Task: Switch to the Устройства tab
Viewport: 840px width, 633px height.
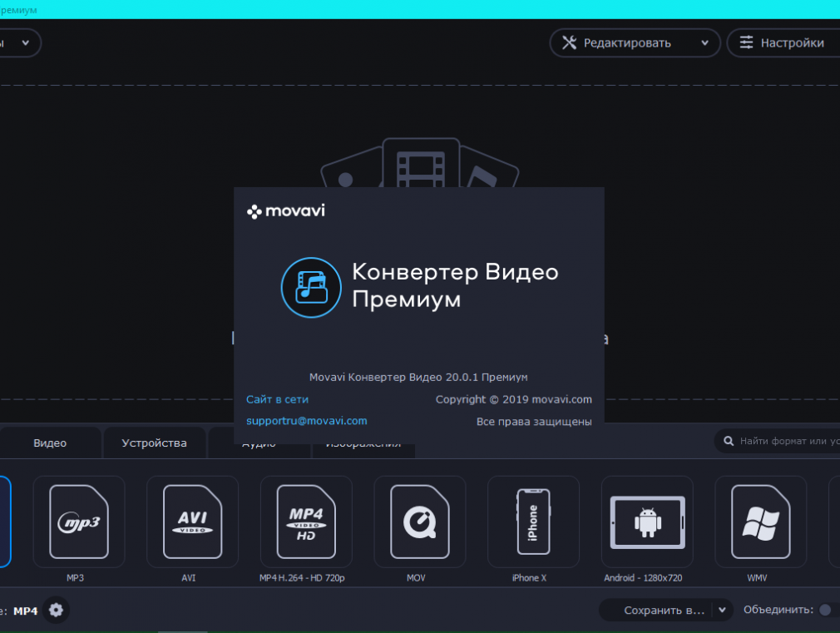Action: coord(155,443)
